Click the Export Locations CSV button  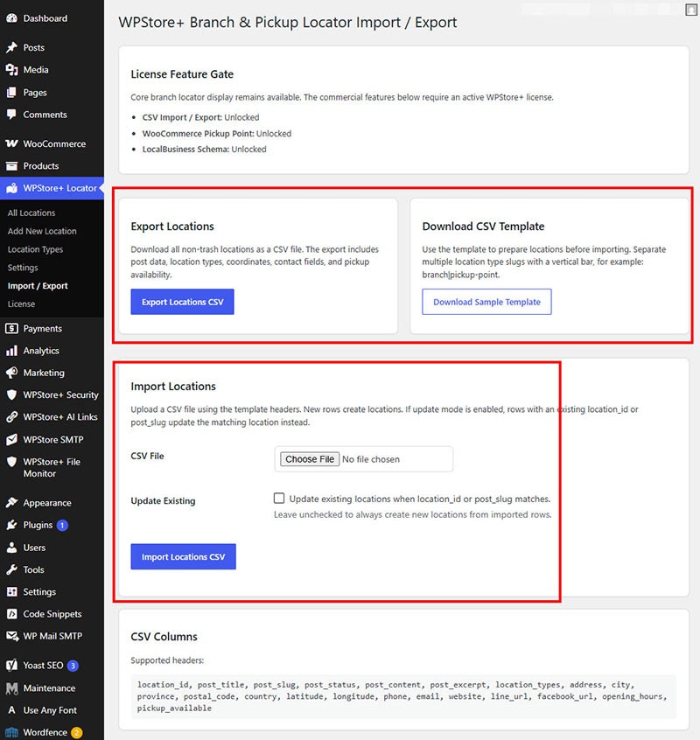click(x=182, y=302)
